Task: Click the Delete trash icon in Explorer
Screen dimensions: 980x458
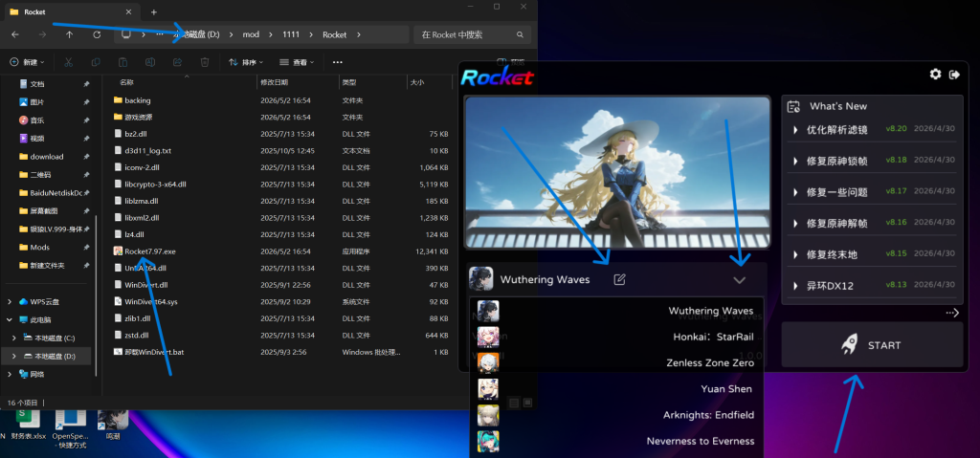Action: point(205,62)
